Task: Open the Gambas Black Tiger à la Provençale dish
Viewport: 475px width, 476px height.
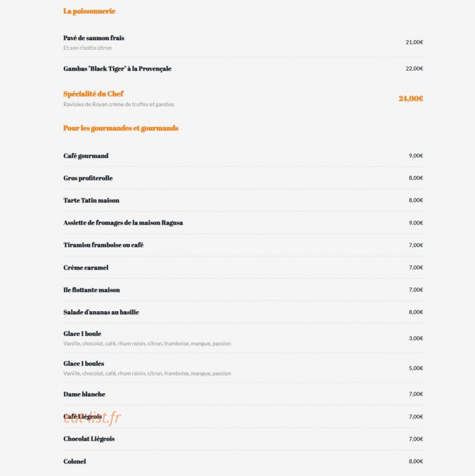Action: (117, 69)
